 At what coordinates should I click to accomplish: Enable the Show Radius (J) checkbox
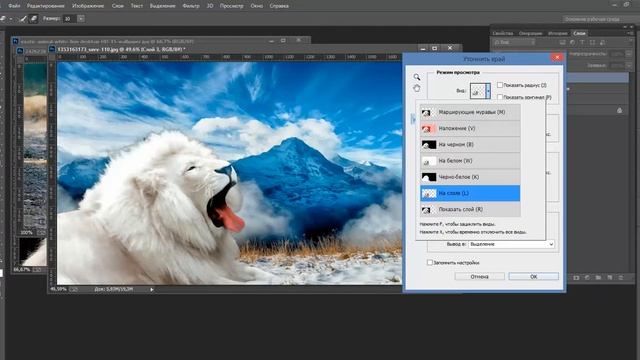(x=500, y=85)
